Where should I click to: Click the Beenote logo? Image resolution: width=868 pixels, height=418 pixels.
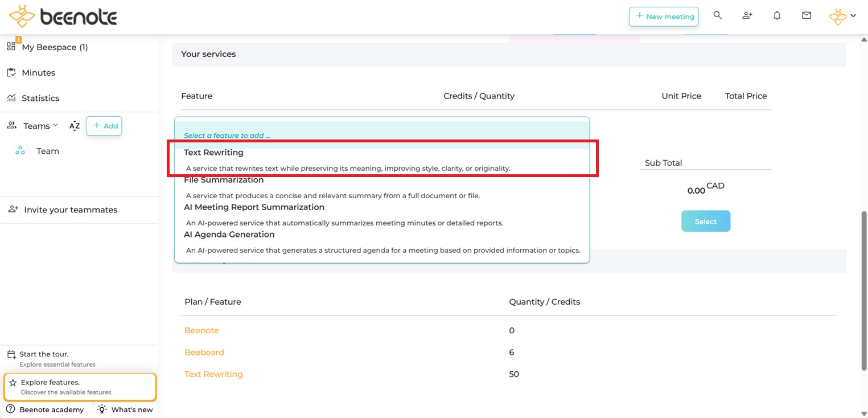pos(63,17)
